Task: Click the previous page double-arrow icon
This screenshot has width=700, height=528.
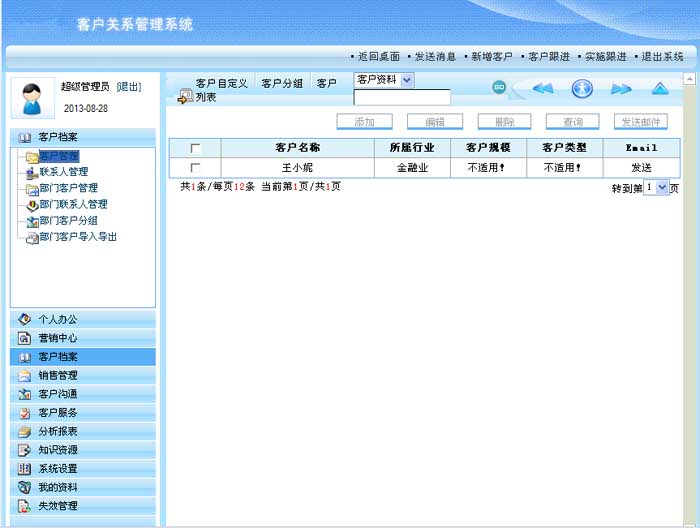Action: [543, 89]
